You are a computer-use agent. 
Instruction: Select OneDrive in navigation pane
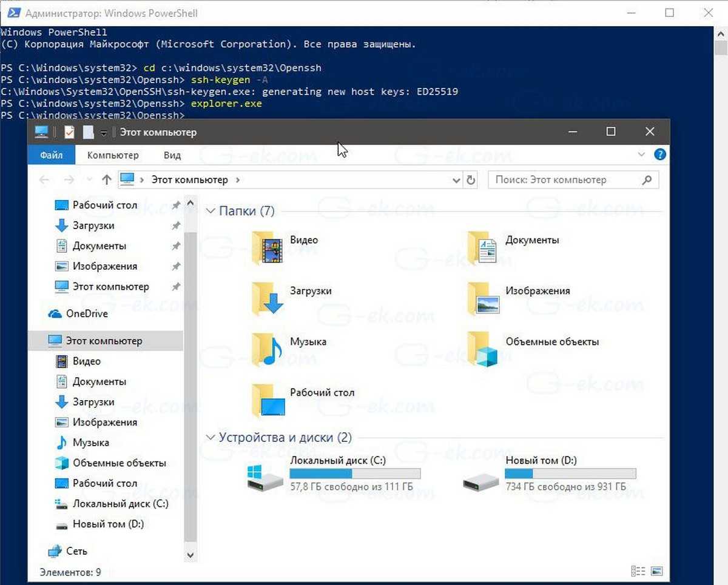(x=87, y=313)
